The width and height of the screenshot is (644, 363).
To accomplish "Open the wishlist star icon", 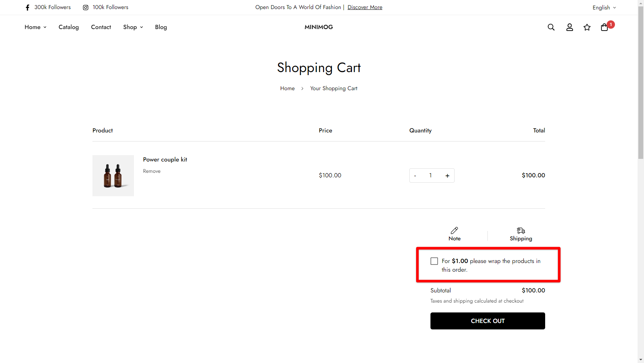I will point(587,27).
